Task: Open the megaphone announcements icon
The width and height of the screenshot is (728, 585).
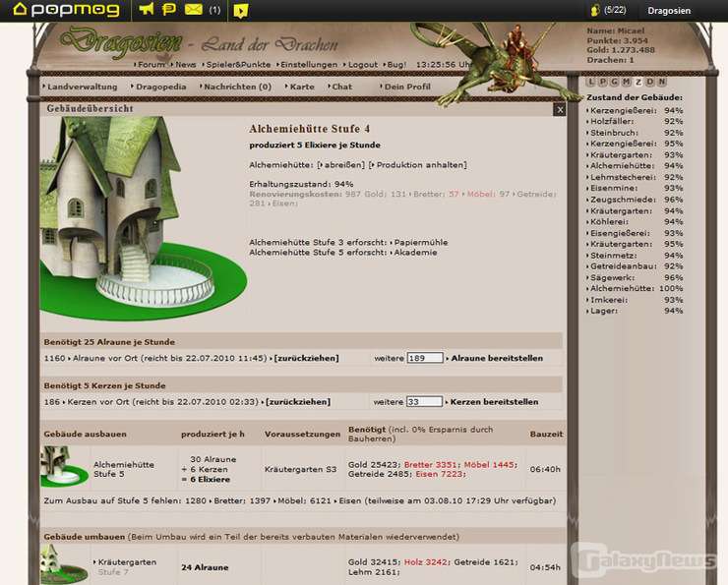Action: [147, 9]
